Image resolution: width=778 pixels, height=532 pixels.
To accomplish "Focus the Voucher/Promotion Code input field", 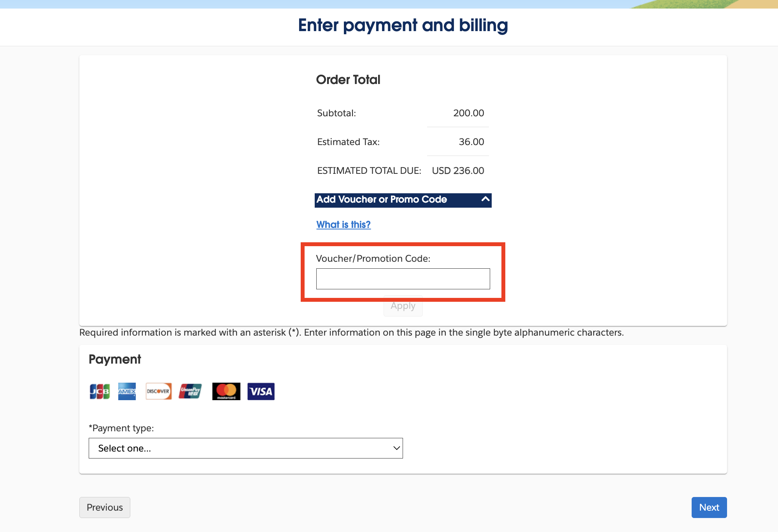I will (403, 279).
